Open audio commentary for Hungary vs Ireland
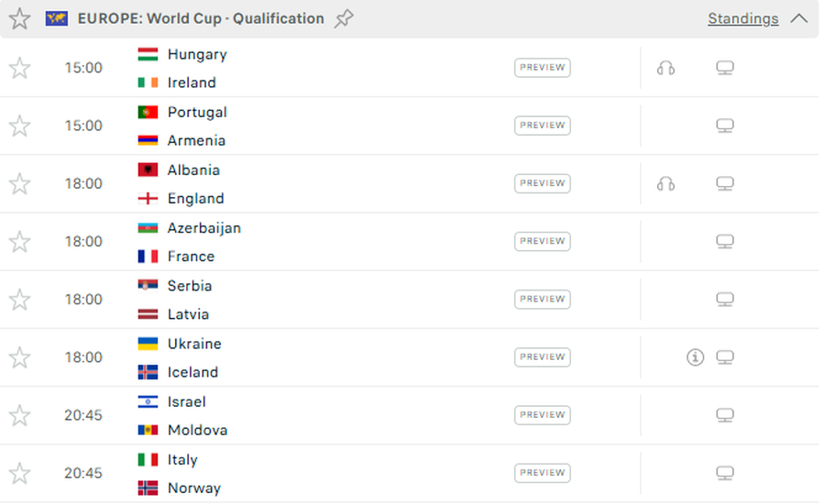Image resolution: width=825 pixels, height=504 pixels. point(665,68)
